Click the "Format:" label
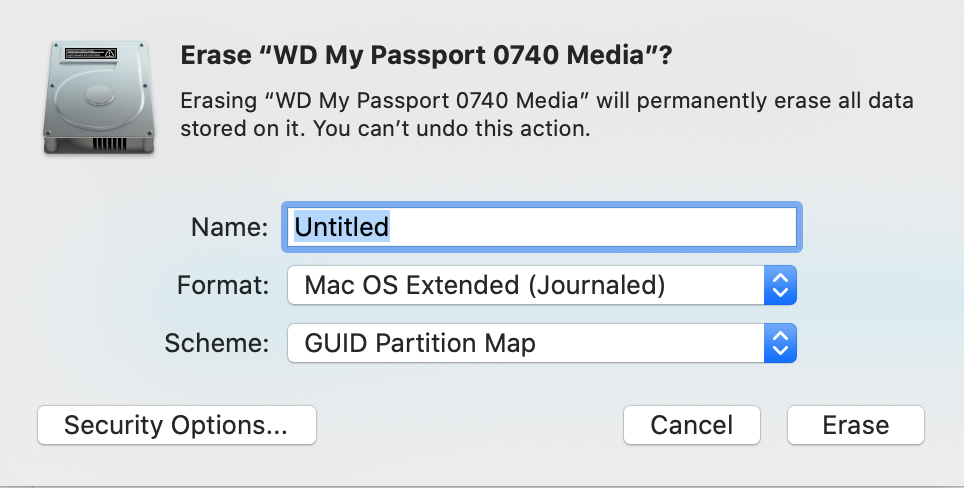Image resolution: width=964 pixels, height=488 pixels. point(223,285)
